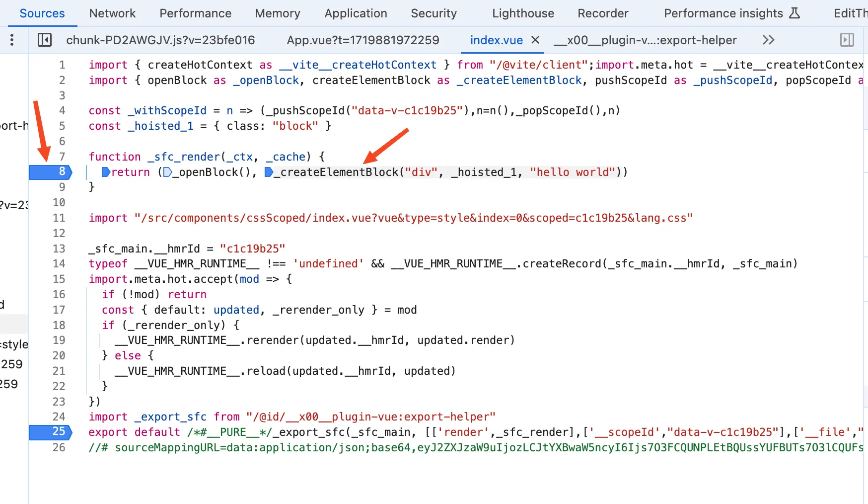This screenshot has width=868, height=504.
Task: Click inline breakpoint before _createElementBlock
Action: (x=269, y=172)
